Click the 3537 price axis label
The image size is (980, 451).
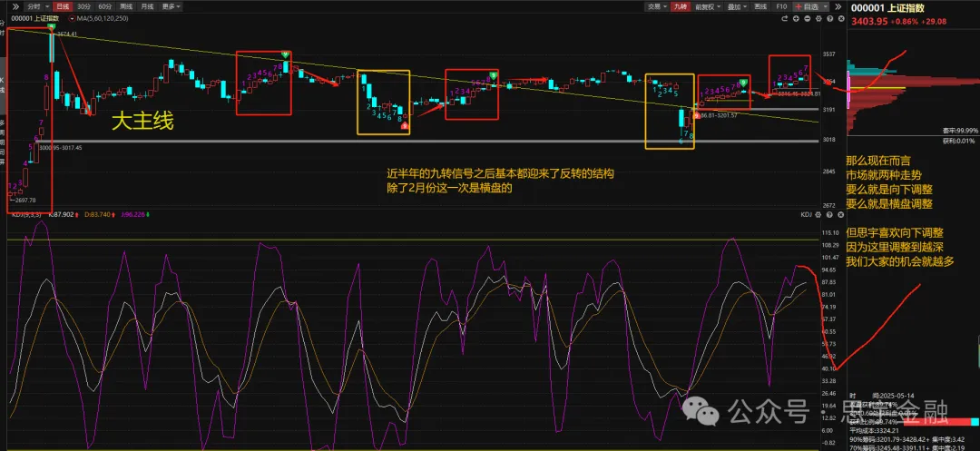click(830, 54)
